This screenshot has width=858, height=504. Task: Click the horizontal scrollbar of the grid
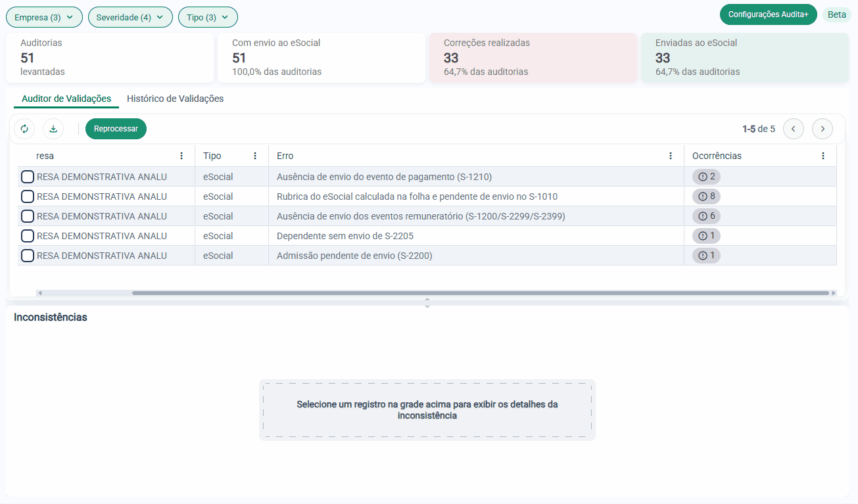481,293
